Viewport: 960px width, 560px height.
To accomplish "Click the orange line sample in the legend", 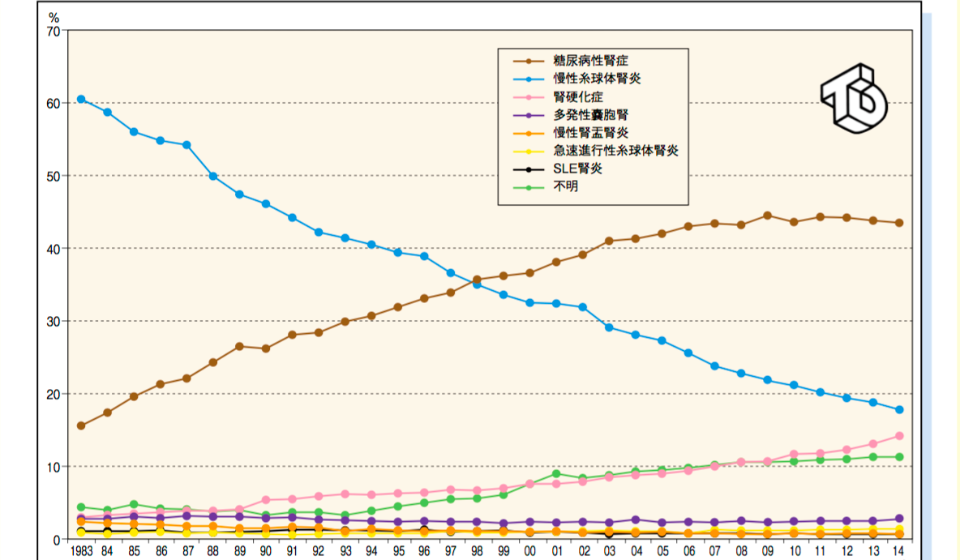I will [529, 133].
